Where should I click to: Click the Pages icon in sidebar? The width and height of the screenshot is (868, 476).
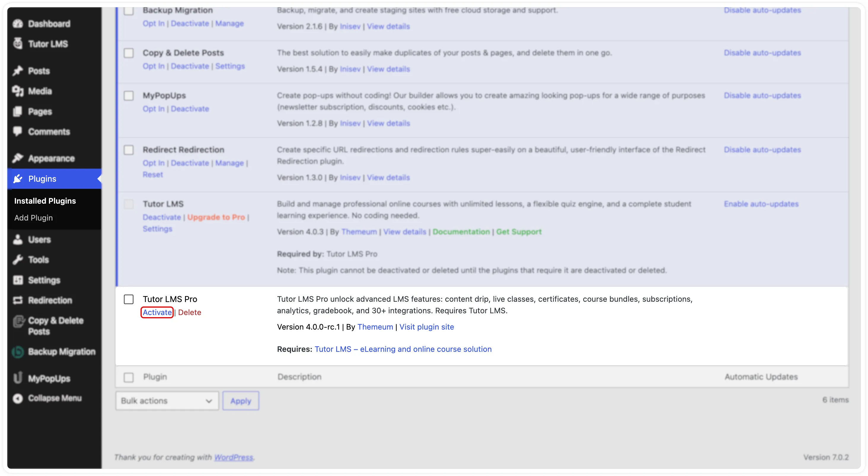point(17,111)
